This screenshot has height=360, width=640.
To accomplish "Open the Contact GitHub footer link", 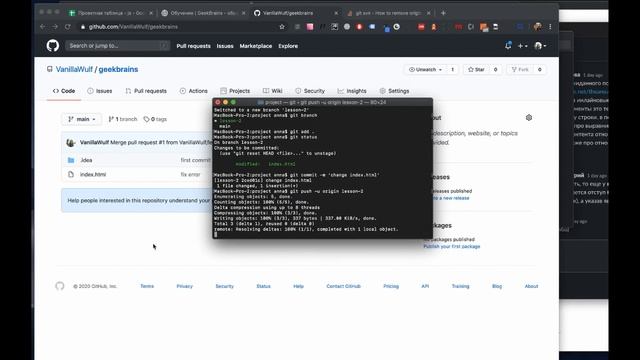I will pos(343,286).
